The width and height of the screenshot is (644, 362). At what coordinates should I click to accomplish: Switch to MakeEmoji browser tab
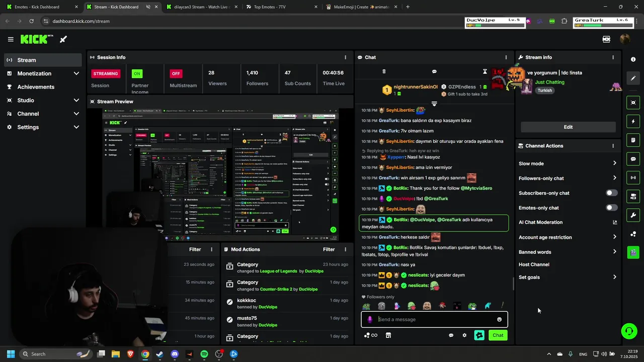361,7
